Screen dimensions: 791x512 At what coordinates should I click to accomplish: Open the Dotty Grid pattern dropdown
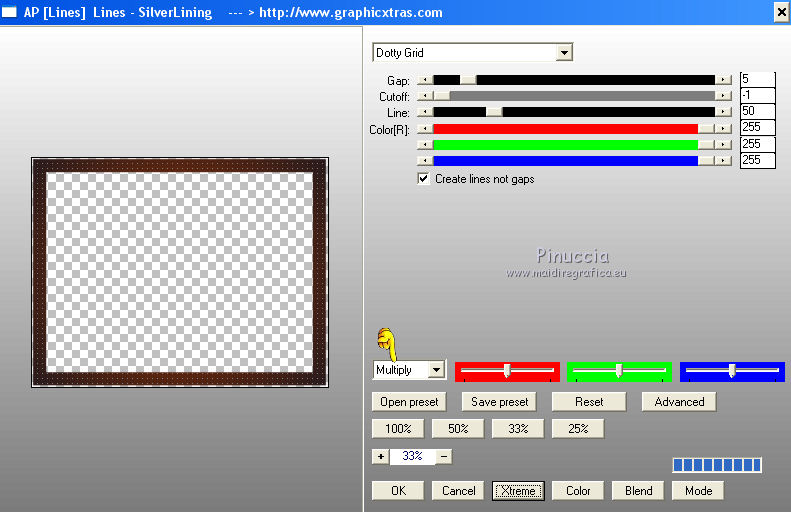[564, 52]
